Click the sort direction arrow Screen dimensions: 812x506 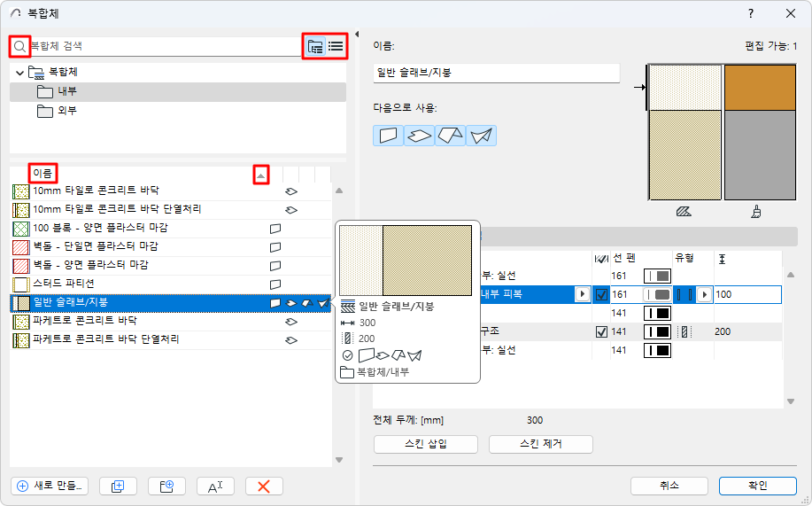tap(261, 175)
